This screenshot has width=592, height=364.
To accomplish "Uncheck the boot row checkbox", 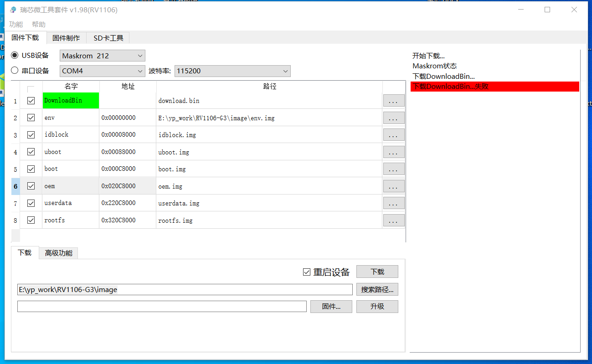I will [31, 169].
